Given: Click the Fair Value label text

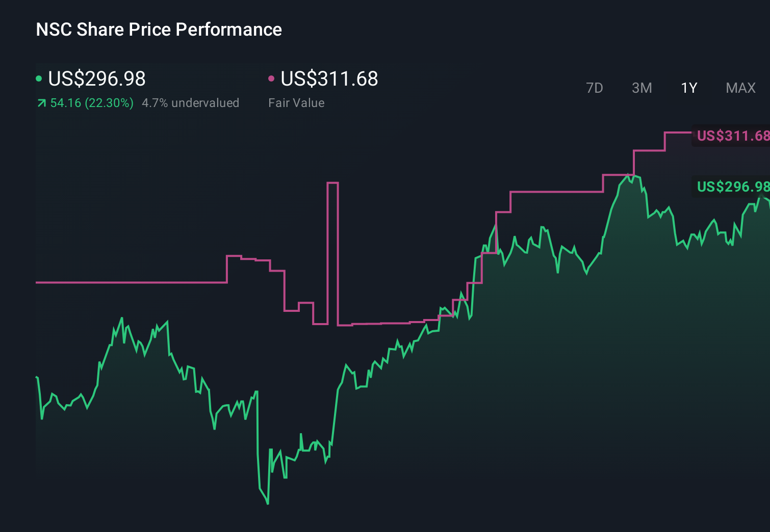Looking at the screenshot, I should coord(296,102).
